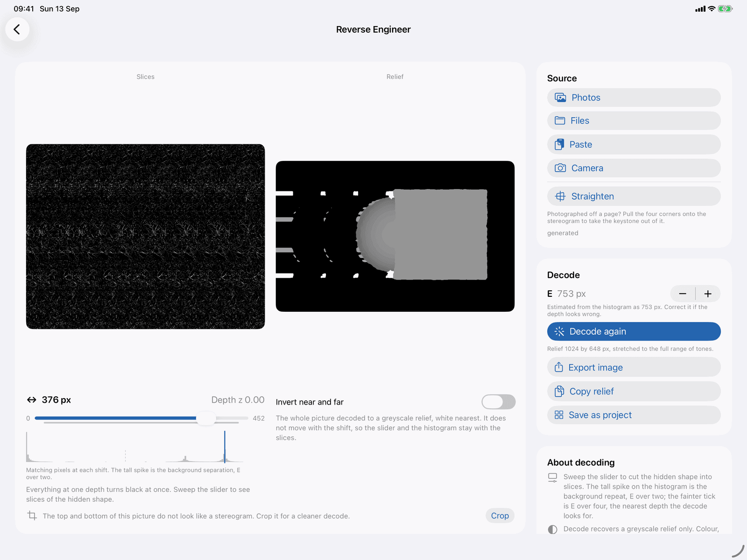Tap the Copy relief label
The height and width of the screenshot is (560, 747).
pos(592,391)
